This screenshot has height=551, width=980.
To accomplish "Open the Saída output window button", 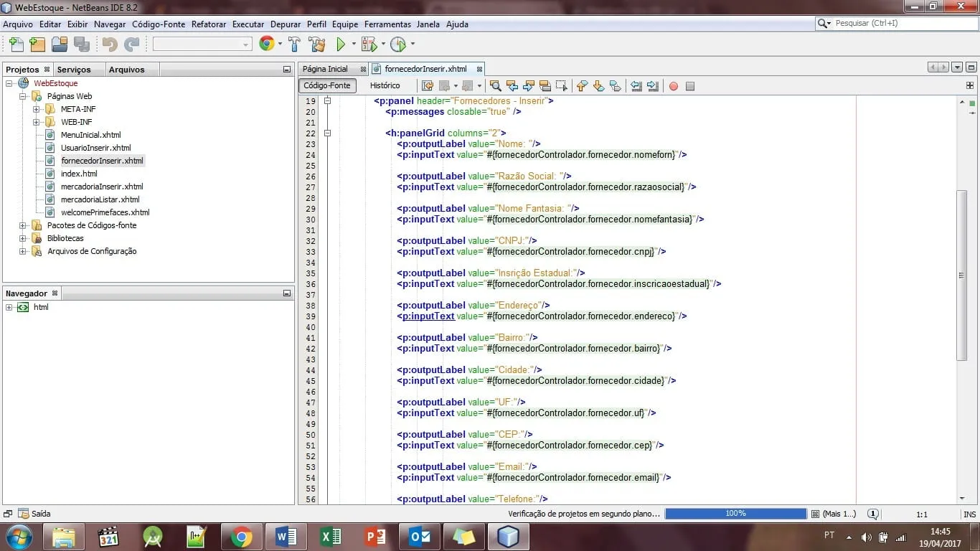I will tap(34, 514).
